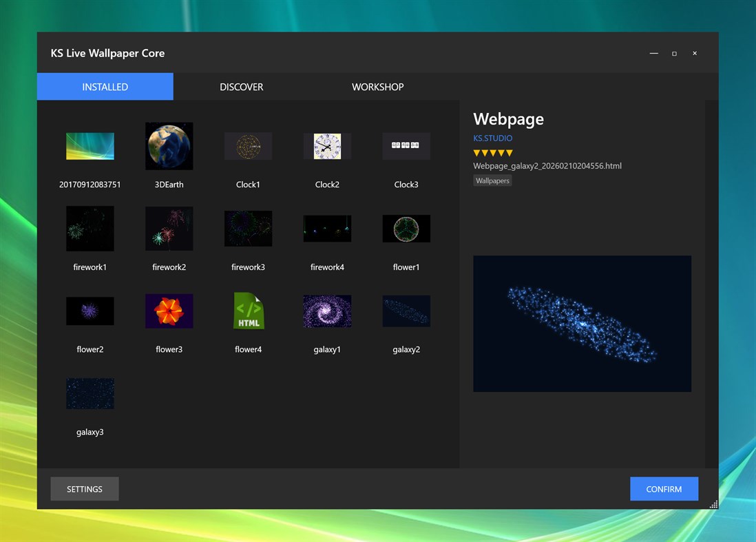Select the 3DEarth wallpaper thumbnail
The width and height of the screenshot is (756, 542).
click(x=169, y=146)
